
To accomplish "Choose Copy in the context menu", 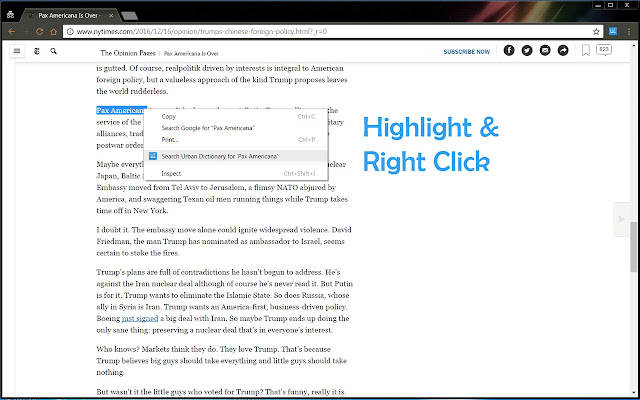I will pyautogui.click(x=236, y=116).
